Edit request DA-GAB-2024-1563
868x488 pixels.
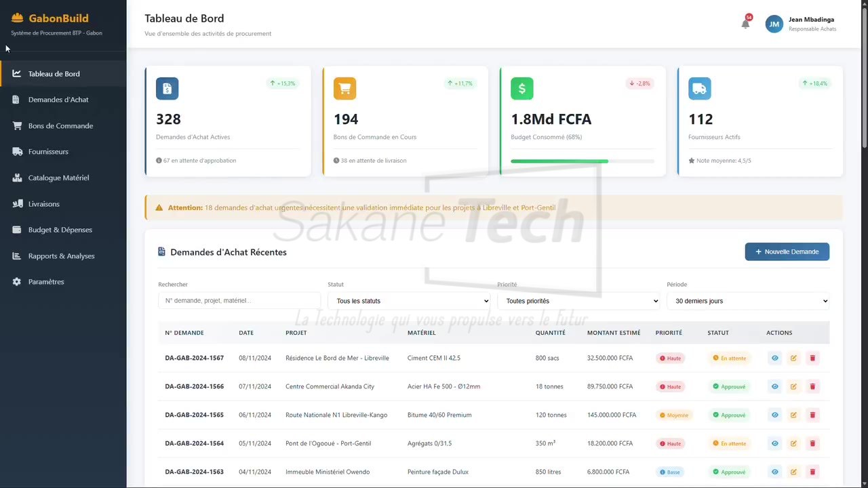[x=793, y=472]
